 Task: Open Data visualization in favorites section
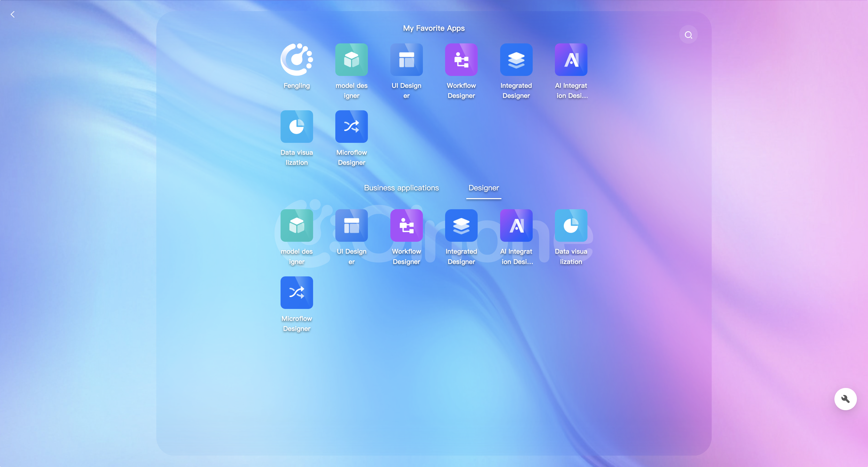point(297,127)
